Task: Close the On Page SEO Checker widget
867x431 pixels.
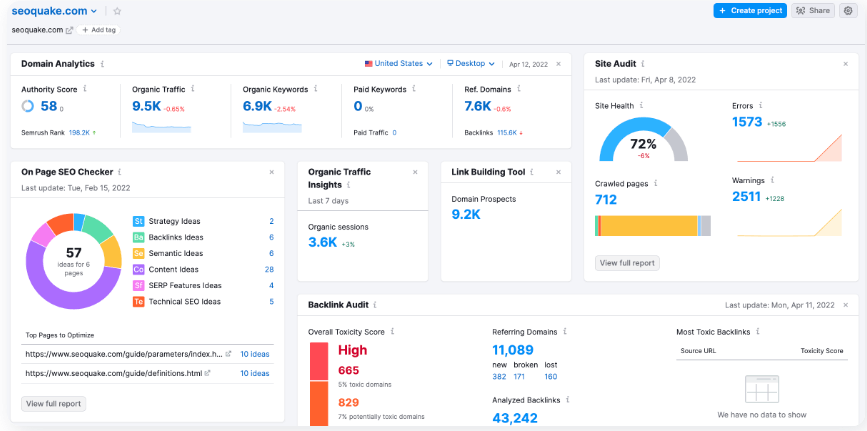Action: [271, 172]
